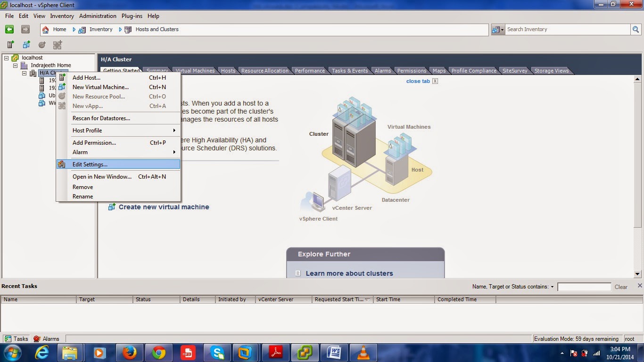Click the Inventory breadcrumb icon

tap(83, 29)
